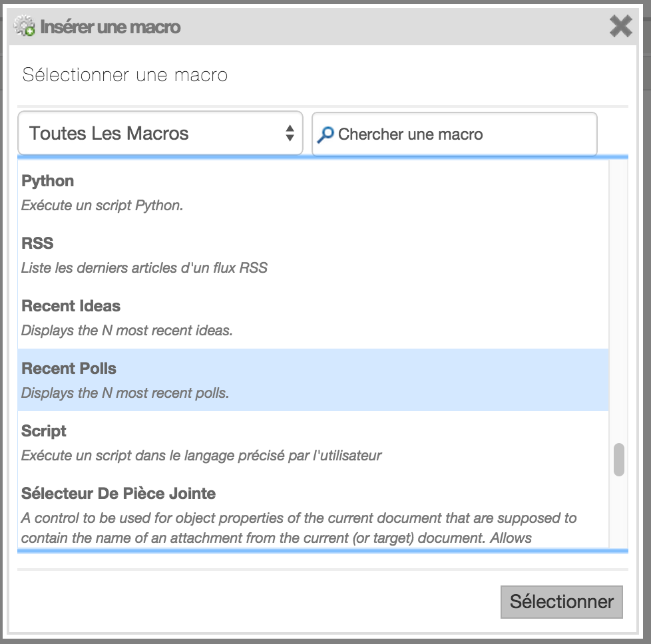Click the magnifying glass search icon
This screenshot has width=651, height=644.
click(325, 134)
